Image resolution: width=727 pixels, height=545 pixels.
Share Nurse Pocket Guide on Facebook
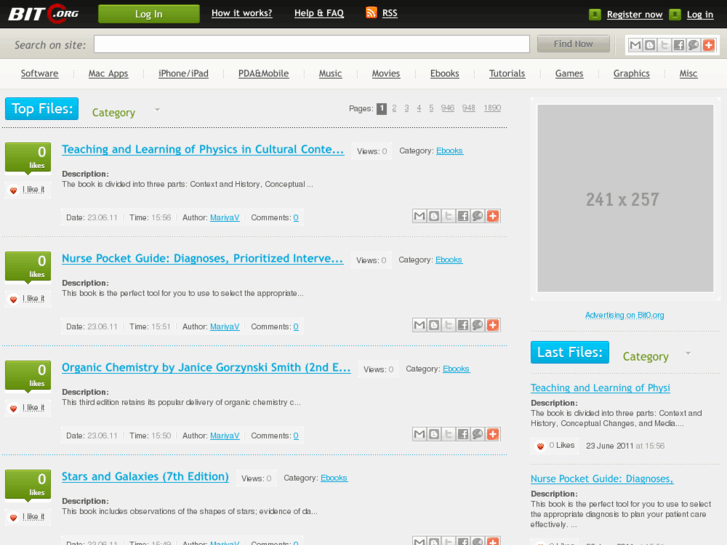click(463, 325)
